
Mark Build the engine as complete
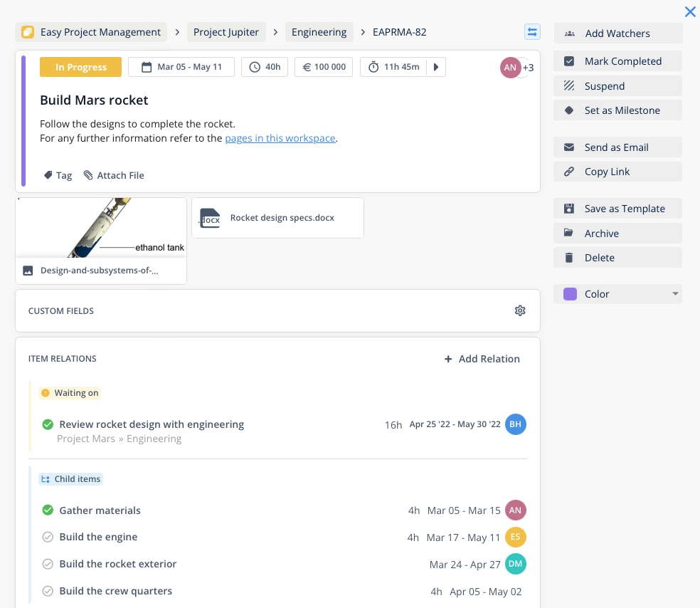click(x=48, y=537)
